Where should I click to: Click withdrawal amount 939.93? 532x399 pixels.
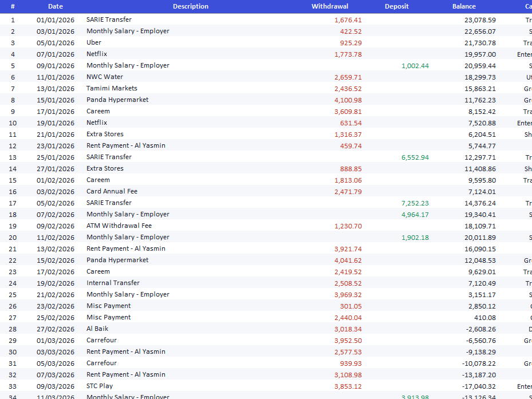pos(351,364)
